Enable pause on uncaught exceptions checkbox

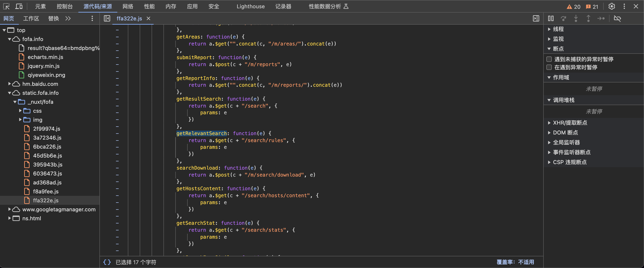[x=549, y=59]
